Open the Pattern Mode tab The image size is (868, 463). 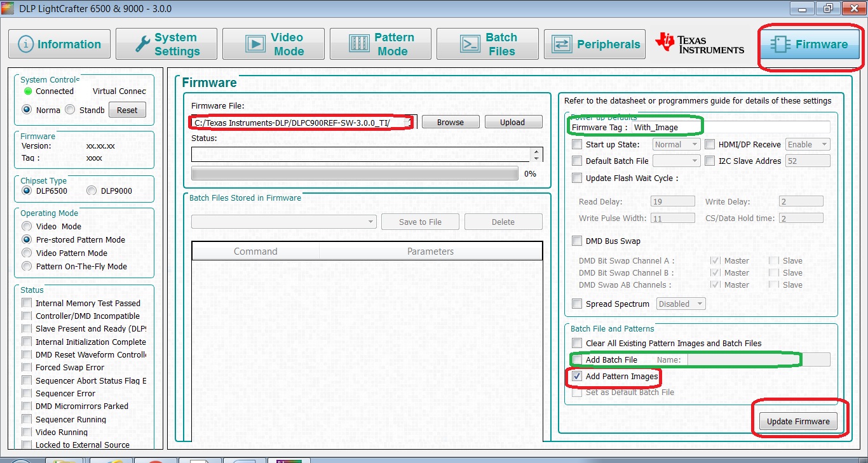click(381, 44)
